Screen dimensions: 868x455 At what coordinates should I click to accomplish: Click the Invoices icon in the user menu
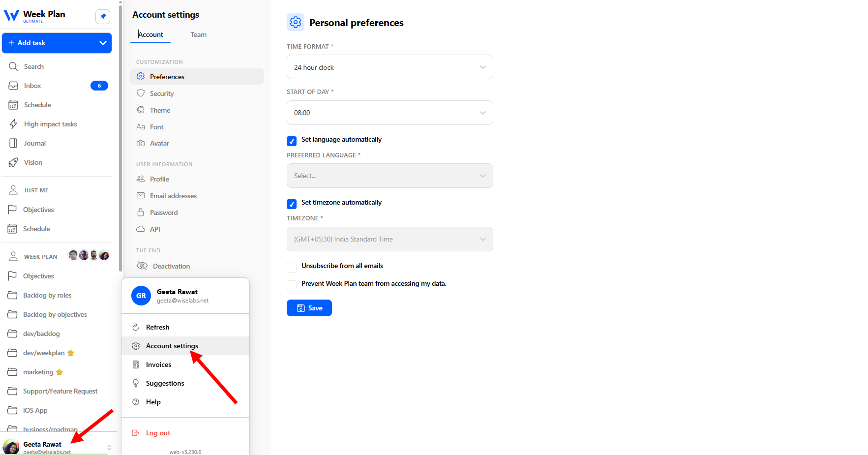tap(136, 364)
